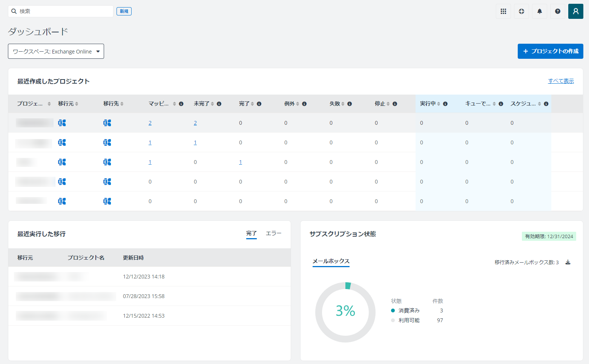The height and width of the screenshot is (364, 589).
Task: Click info icon beside 完了 column
Action: click(259, 104)
